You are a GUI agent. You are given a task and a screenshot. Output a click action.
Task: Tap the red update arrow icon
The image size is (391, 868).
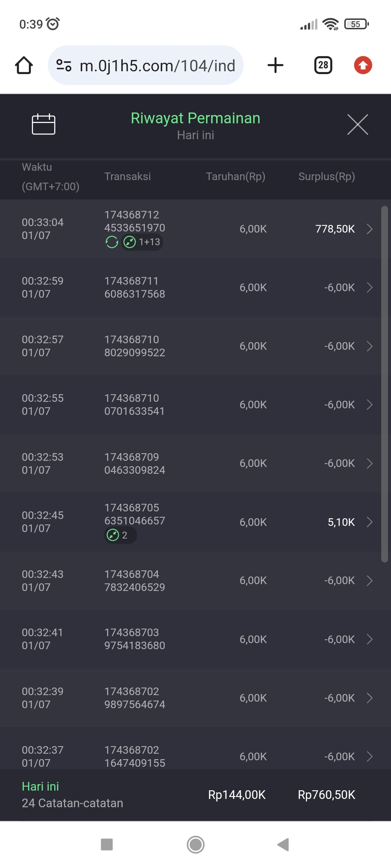(x=363, y=65)
